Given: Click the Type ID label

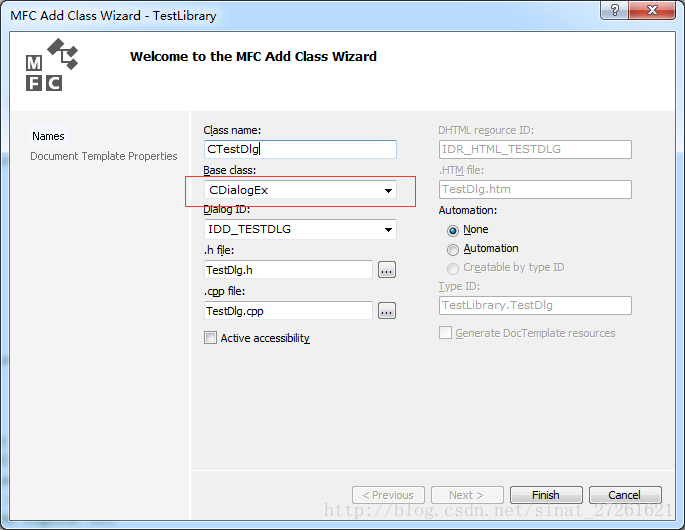Looking at the screenshot, I should [459, 286].
